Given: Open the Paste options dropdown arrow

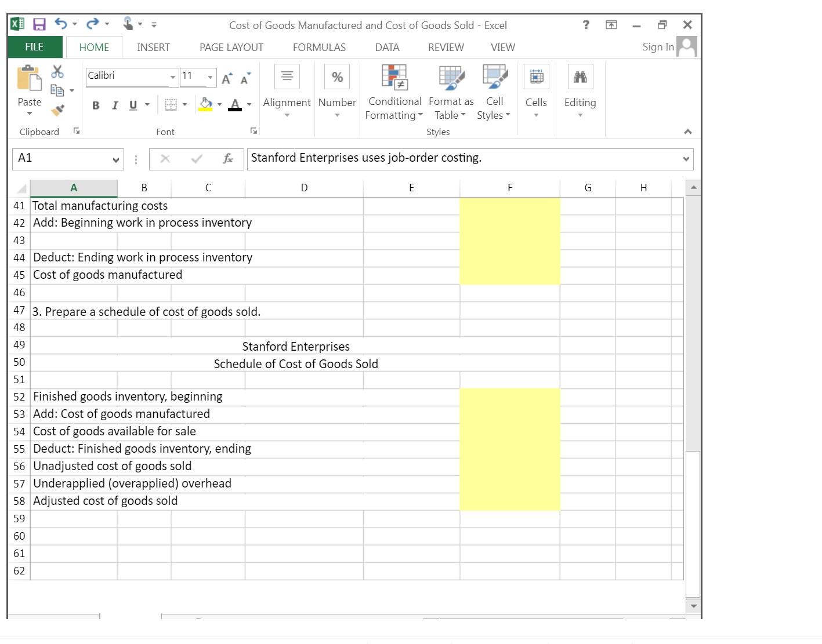Looking at the screenshot, I should click(29, 114).
